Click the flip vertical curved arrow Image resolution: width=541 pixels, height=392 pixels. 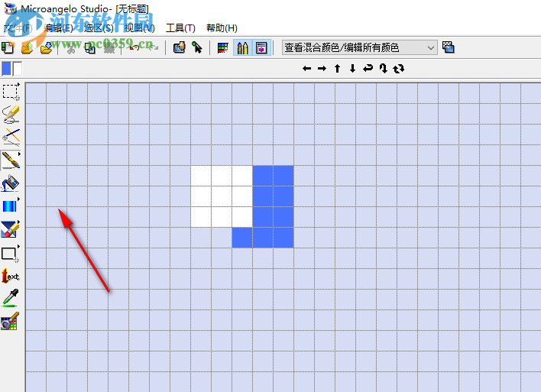click(x=384, y=68)
